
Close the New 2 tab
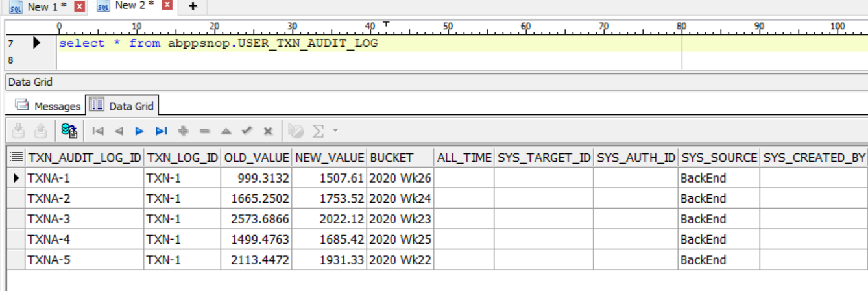coord(167,5)
